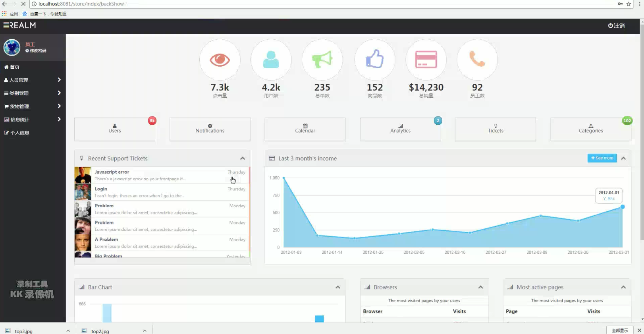Click the red eye views icon
Viewport: 644px width, 334px height.
coord(220,60)
